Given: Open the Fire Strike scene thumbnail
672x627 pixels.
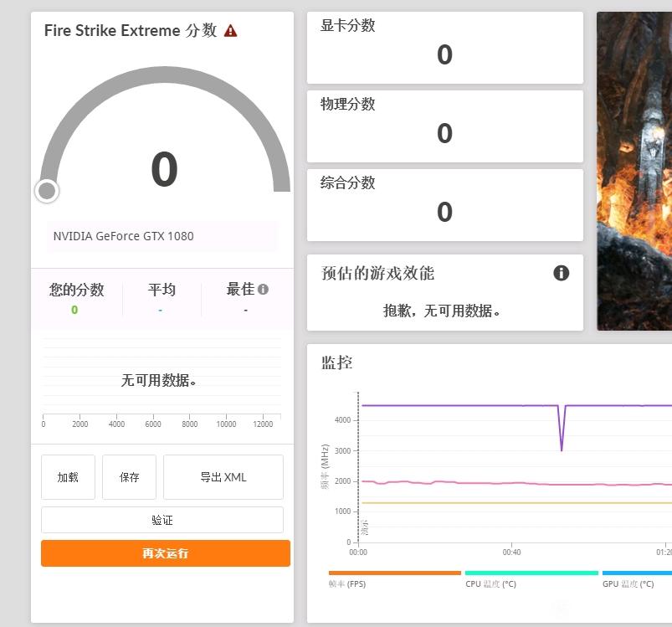Looking at the screenshot, I should [x=634, y=171].
